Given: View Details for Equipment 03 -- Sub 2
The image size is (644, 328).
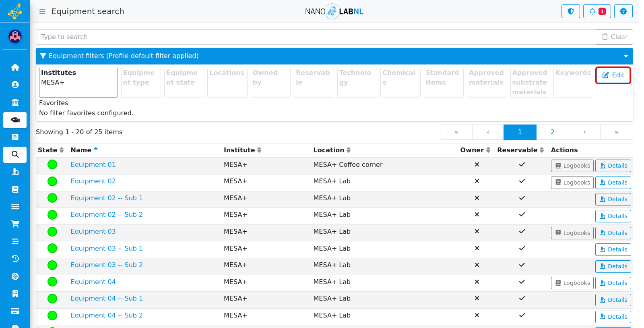Looking at the screenshot, I should [613, 266].
